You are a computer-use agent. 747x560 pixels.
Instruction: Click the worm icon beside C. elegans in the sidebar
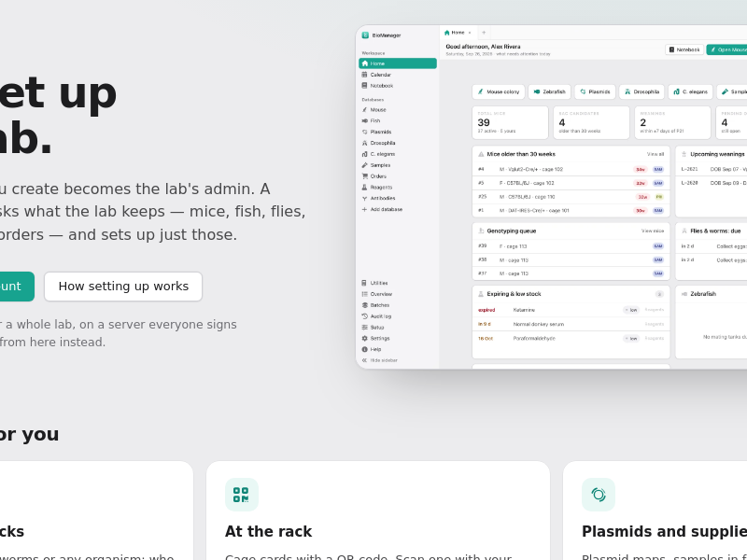(364, 154)
